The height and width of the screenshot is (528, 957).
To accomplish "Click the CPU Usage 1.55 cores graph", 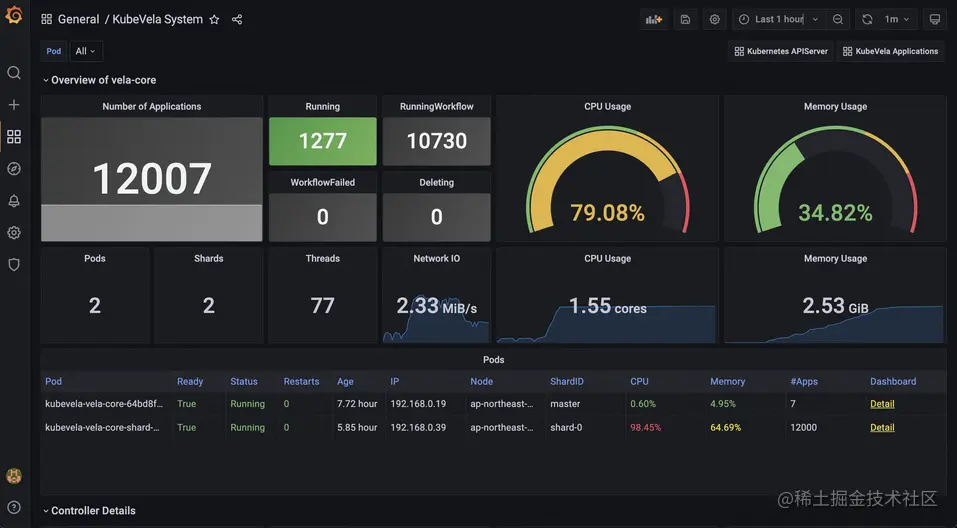I will pyautogui.click(x=607, y=305).
